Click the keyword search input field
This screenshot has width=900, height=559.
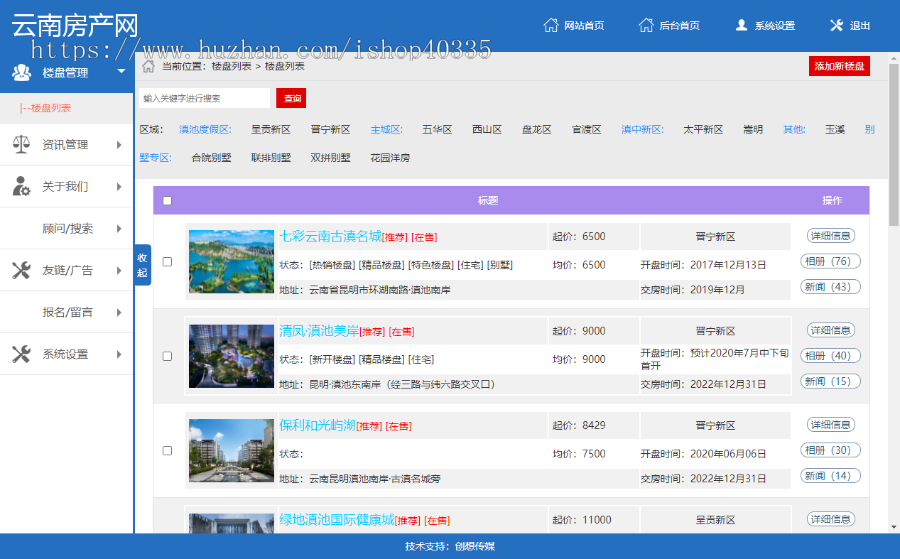(204, 98)
